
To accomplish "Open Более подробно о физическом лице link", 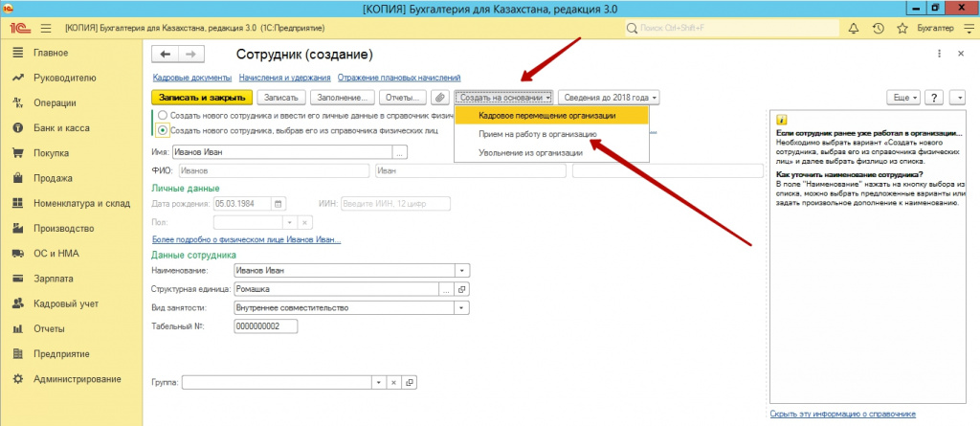I will 246,239.
